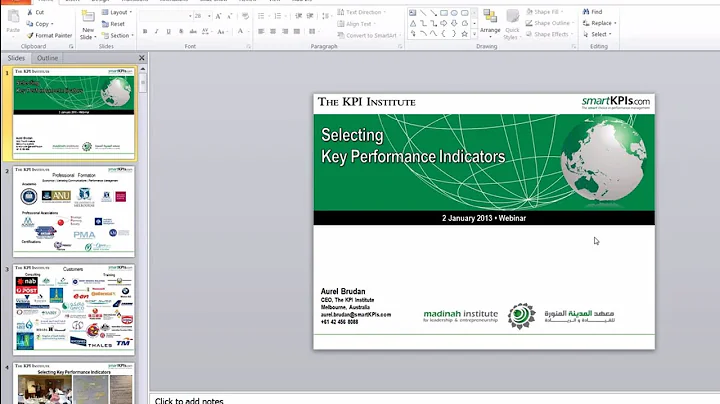Open the Section dropdown
This screenshot has height=404, width=720.
118,35
